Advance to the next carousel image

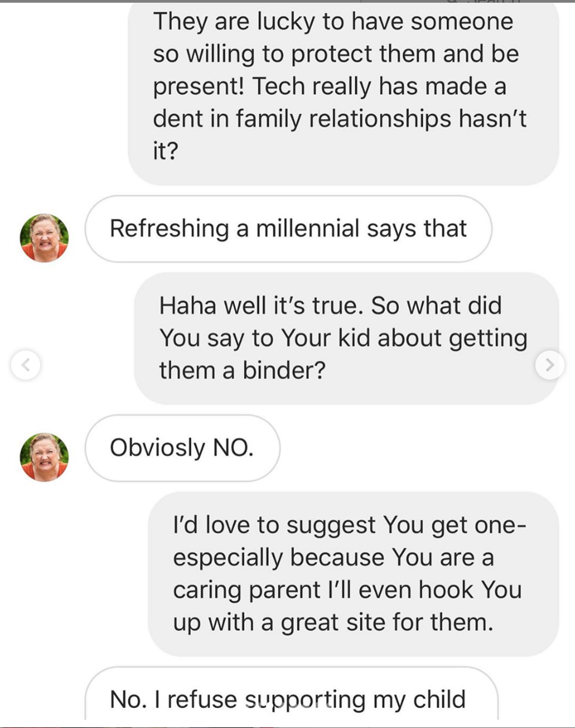pos(550,364)
